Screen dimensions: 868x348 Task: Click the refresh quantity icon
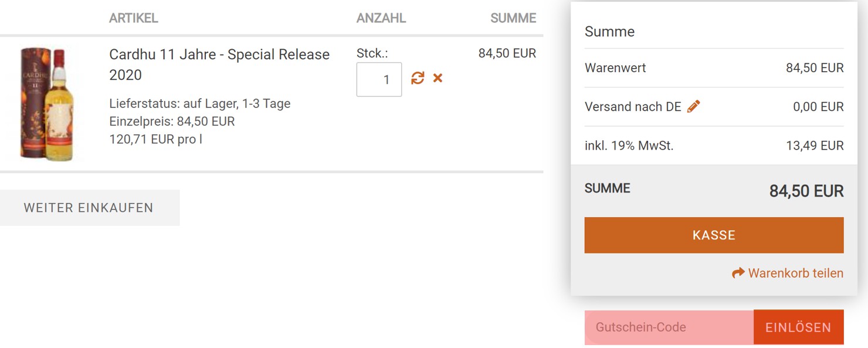click(418, 78)
